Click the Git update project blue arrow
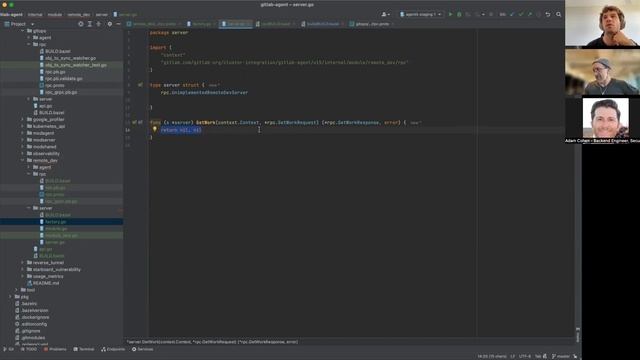 tap(512, 14)
